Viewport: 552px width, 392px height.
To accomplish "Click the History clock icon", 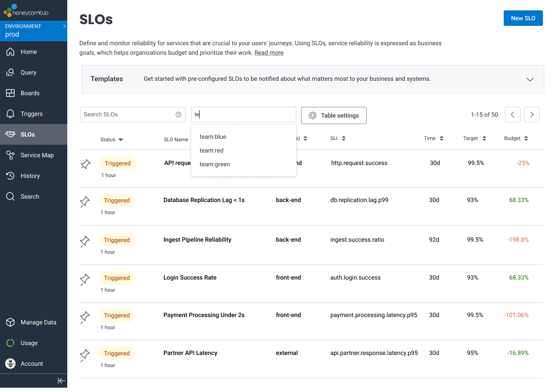I will pos(10,176).
